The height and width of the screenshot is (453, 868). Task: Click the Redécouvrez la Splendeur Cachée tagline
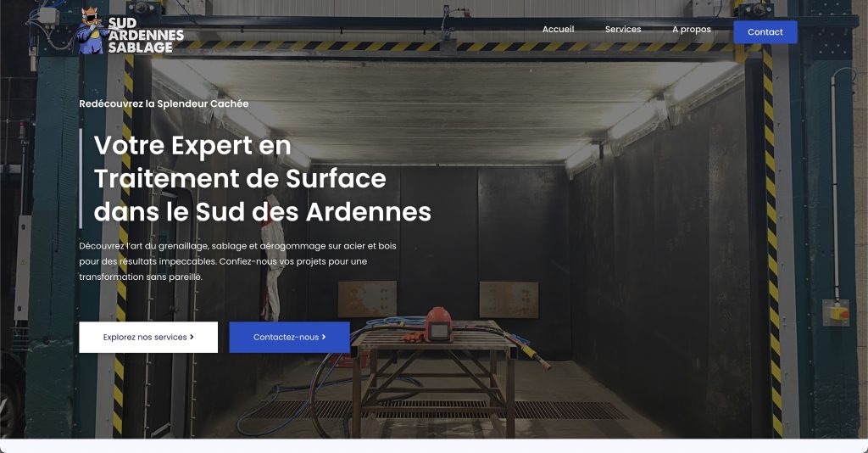[164, 103]
